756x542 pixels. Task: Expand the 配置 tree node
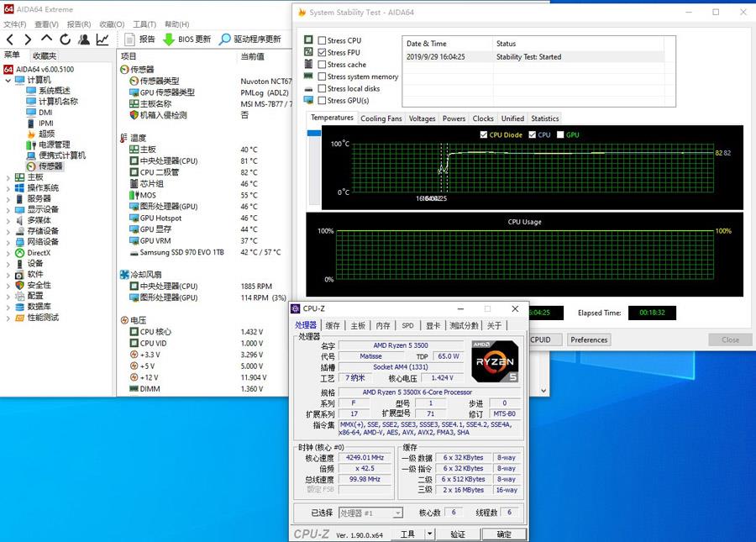pyautogui.click(x=8, y=296)
